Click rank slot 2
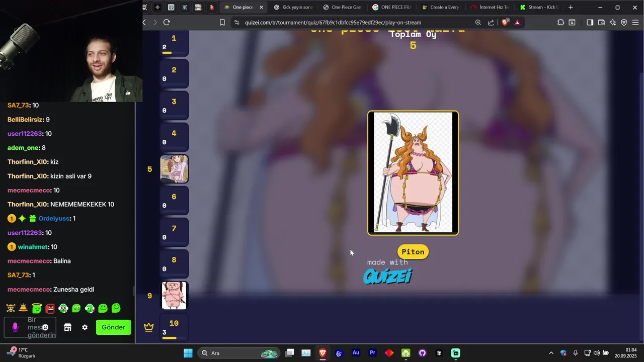This screenshot has height=362, width=644. pyautogui.click(x=174, y=74)
